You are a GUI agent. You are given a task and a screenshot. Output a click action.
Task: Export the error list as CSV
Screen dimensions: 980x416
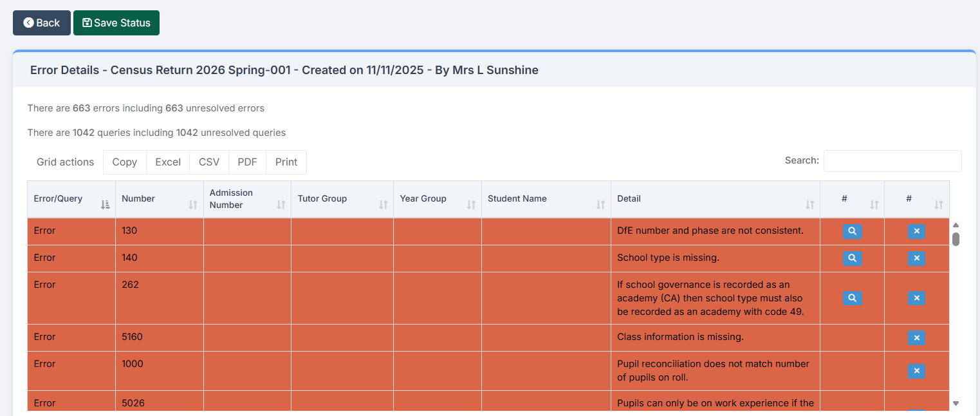click(x=209, y=162)
